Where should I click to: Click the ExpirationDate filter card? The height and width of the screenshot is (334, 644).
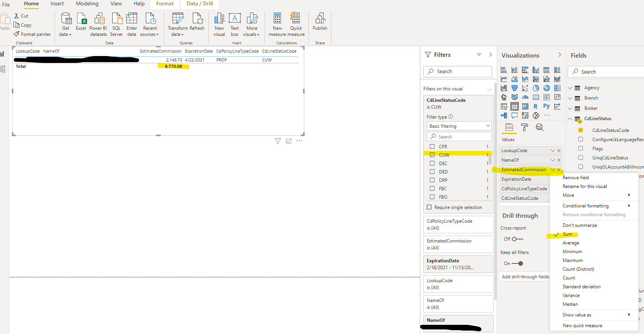point(458,264)
